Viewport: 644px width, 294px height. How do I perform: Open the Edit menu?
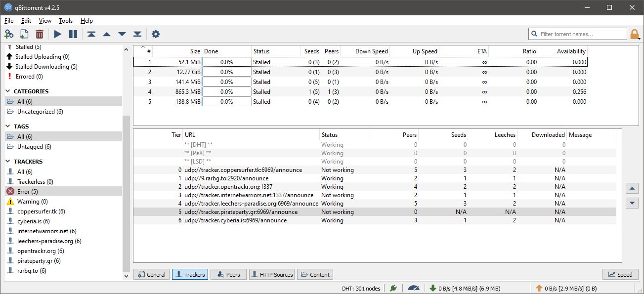click(26, 21)
